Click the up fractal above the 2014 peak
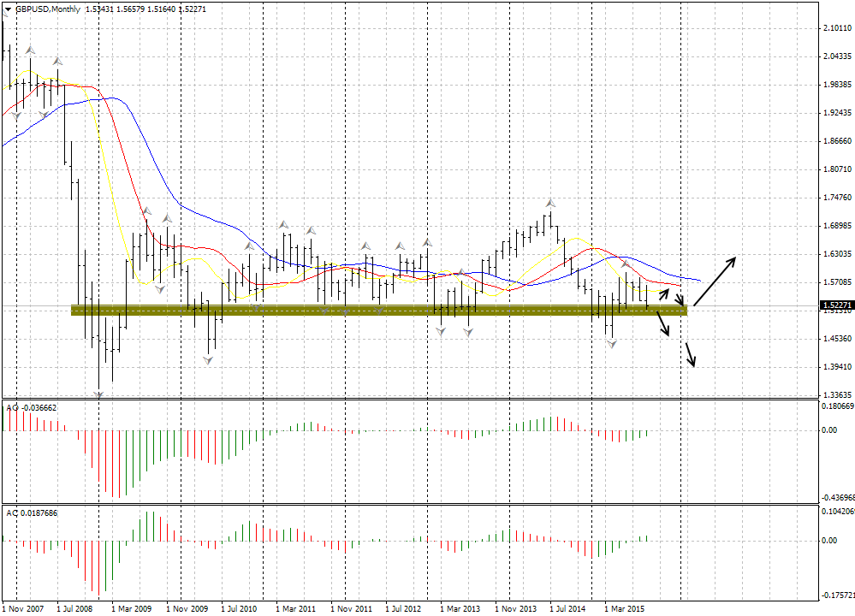This screenshot has height=616, width=855. click(x=551, y=203)
